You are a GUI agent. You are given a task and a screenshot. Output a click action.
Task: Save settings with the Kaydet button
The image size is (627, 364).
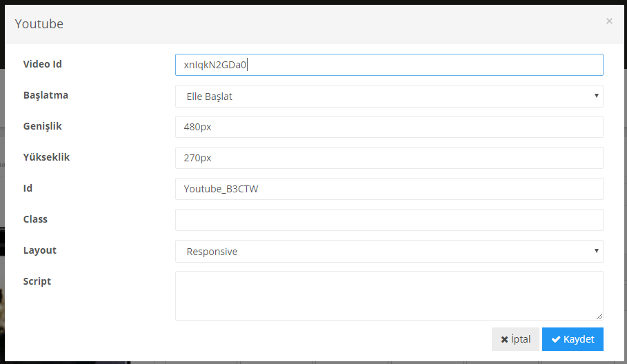[573, 339]
